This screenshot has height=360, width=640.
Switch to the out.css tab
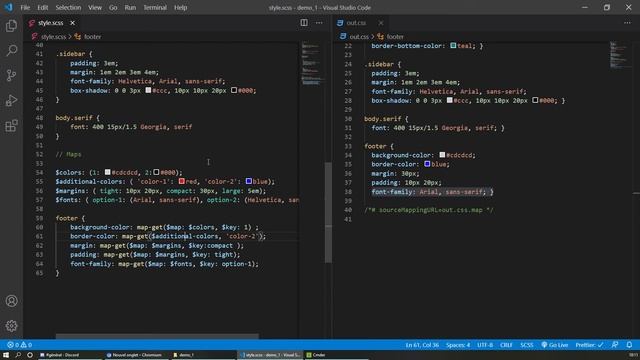357,23
